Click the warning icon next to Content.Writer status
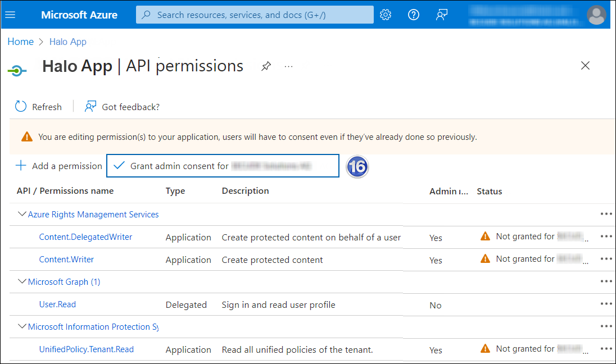616x364 pixels. tap(485, 258)
